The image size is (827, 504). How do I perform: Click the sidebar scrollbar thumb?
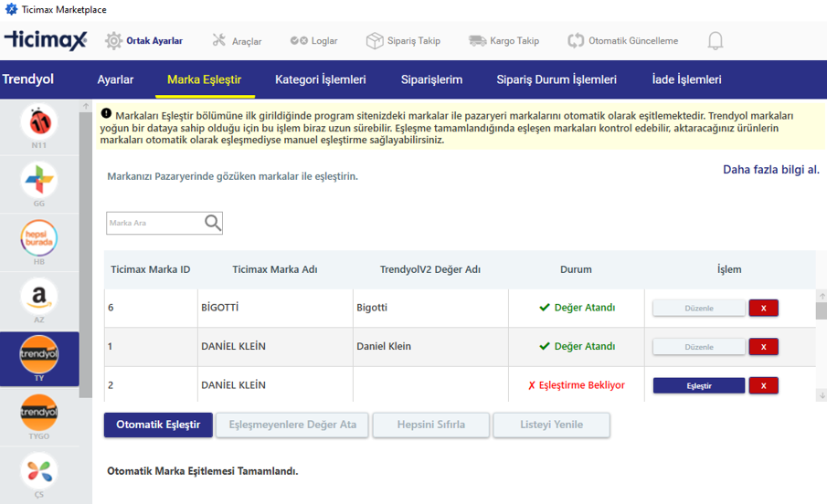(86, 255)
